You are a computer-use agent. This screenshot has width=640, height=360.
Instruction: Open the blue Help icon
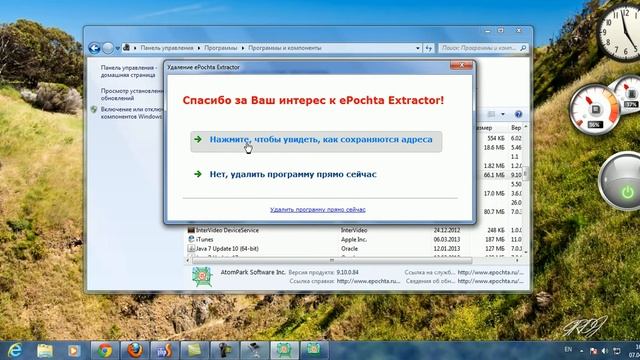(x=518, y=114)
